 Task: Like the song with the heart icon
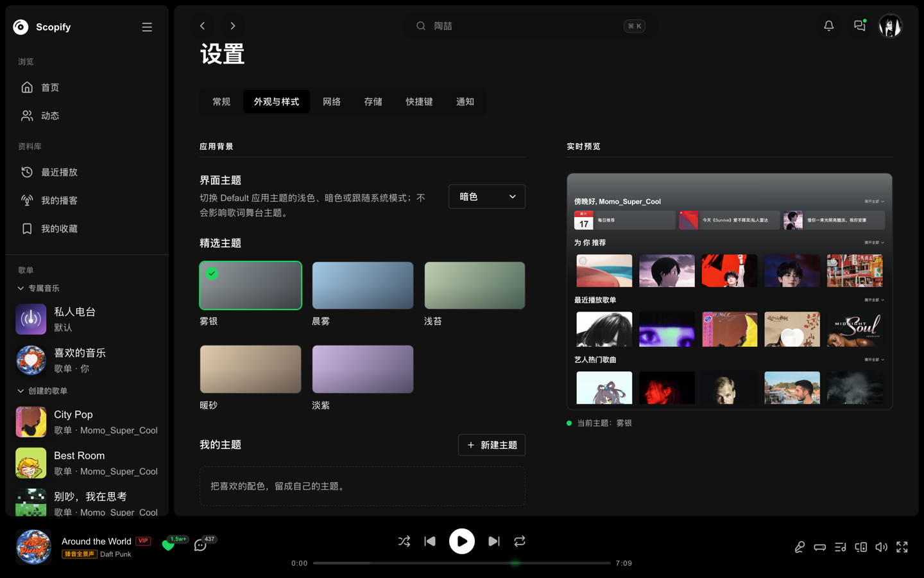point(168,546)
